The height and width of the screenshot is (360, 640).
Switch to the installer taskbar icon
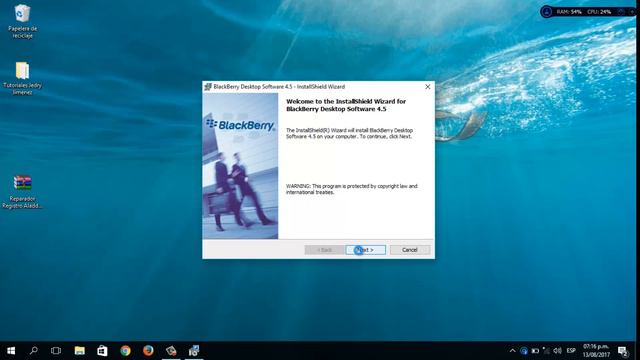(x=194, y=351)
